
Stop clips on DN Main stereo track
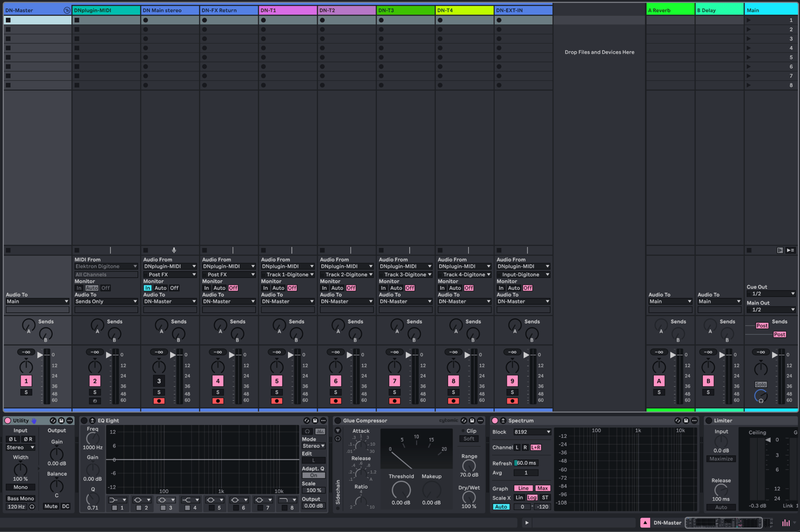coord(146,250)
